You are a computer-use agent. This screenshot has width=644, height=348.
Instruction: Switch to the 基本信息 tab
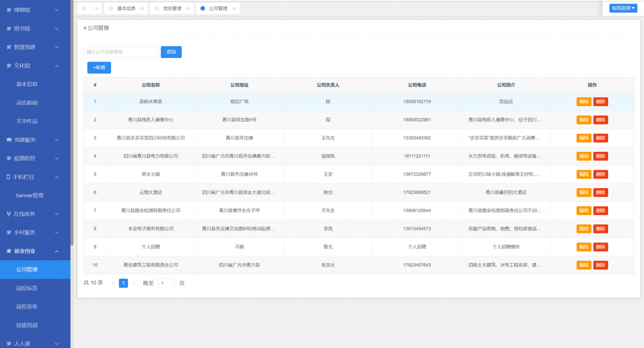tap(126, 8)
